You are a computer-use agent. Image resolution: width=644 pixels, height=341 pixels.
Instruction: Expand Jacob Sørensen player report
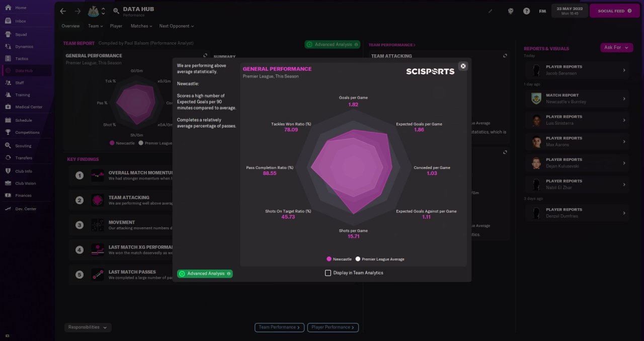click(624, 70)
